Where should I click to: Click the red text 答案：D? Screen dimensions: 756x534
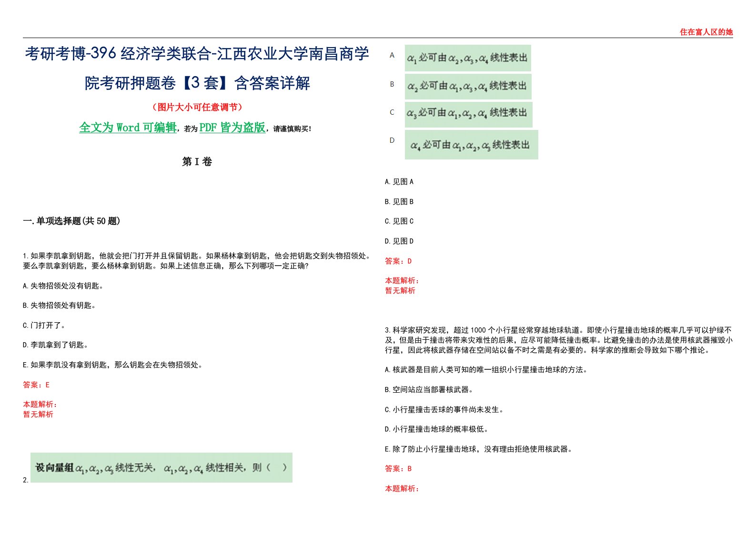click(398, 261)
